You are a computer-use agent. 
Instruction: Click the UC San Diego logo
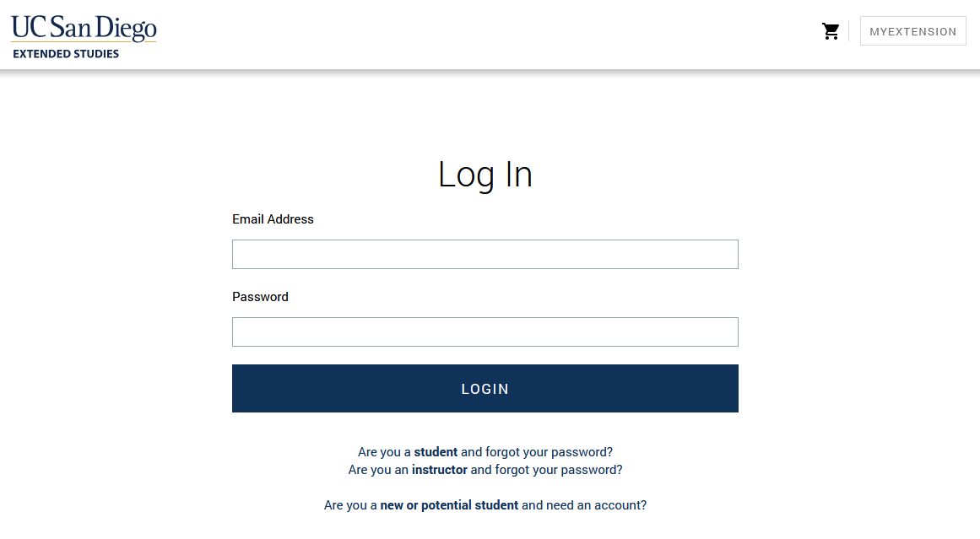pyautogui.click(x=84, y=28)
